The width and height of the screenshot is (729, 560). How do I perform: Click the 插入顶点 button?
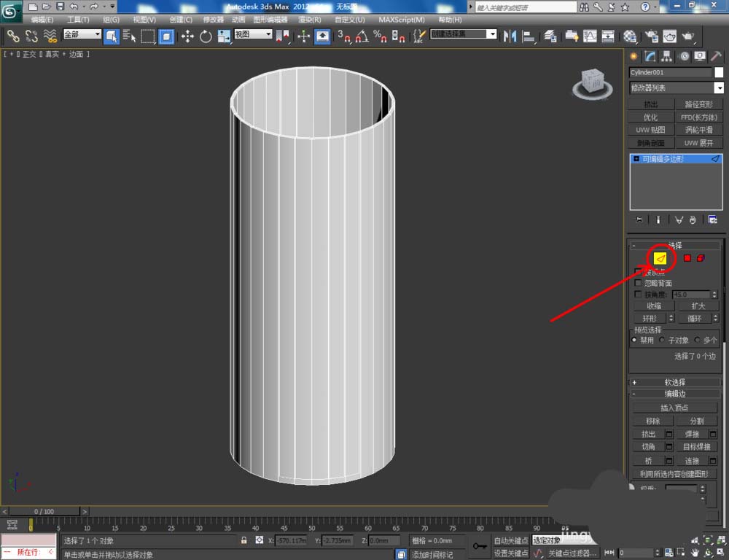click(675, 408)
